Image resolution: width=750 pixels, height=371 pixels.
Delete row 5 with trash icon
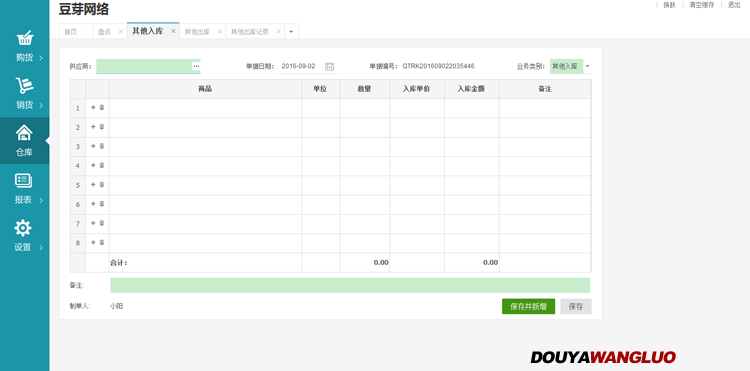point(102,185)
